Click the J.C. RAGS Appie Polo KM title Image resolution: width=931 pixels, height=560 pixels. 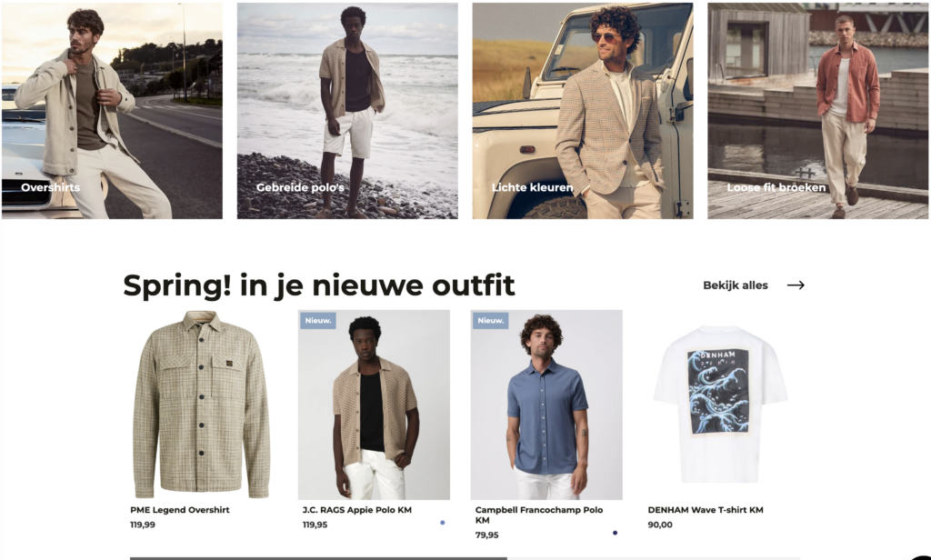click(x=356, y=509)
